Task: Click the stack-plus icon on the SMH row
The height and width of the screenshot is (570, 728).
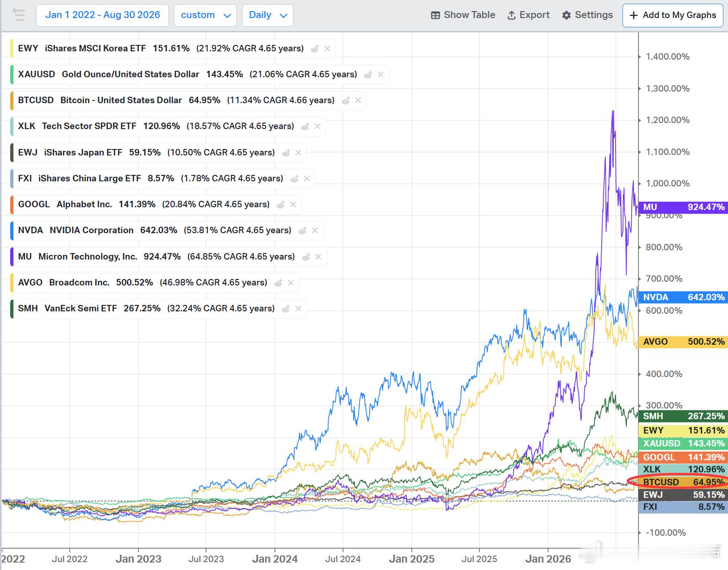Action: pyautogui.click(x=286, y=309)
